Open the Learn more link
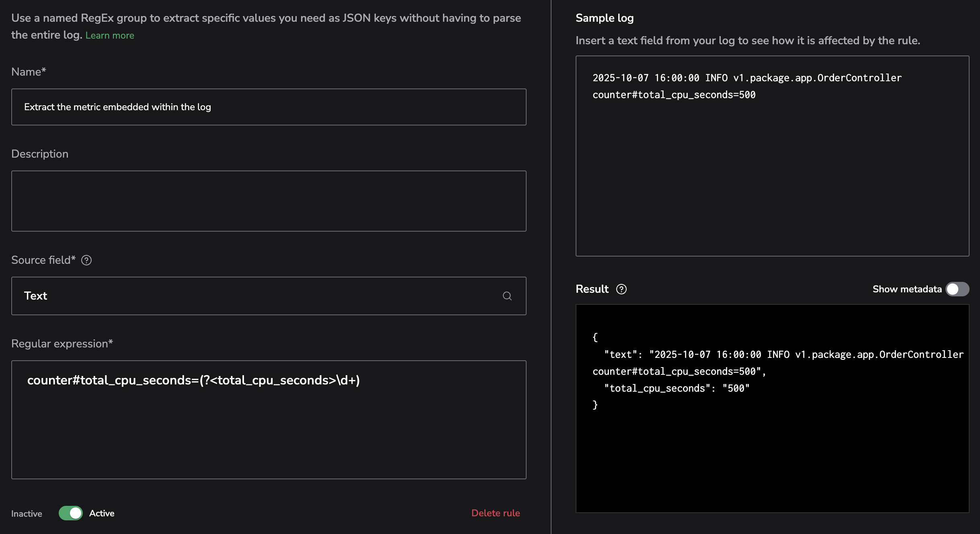This screenshot has height=534, width=980. (x=110, y=35)
